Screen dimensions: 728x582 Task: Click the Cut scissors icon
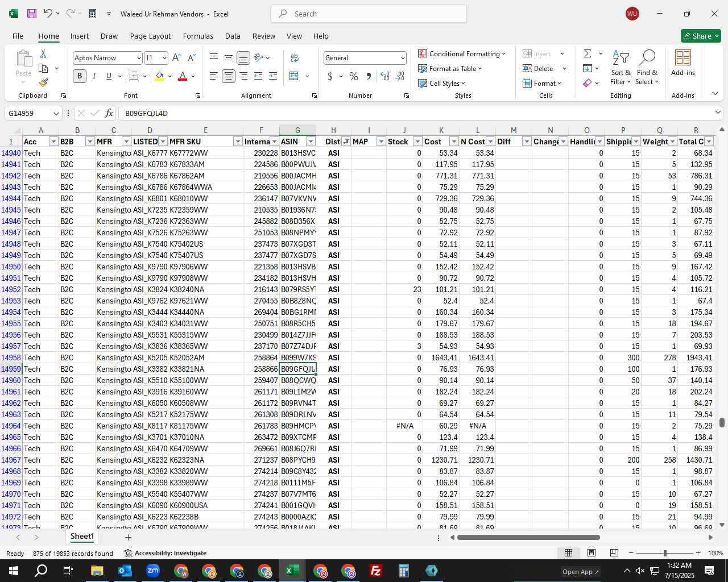point(43,53)
